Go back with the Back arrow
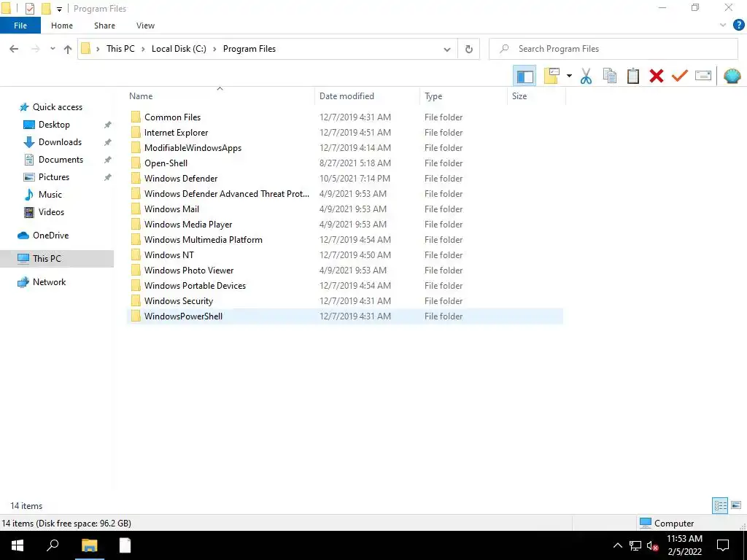The height and width of the screenshot is (560, 747). click(14, 49)
